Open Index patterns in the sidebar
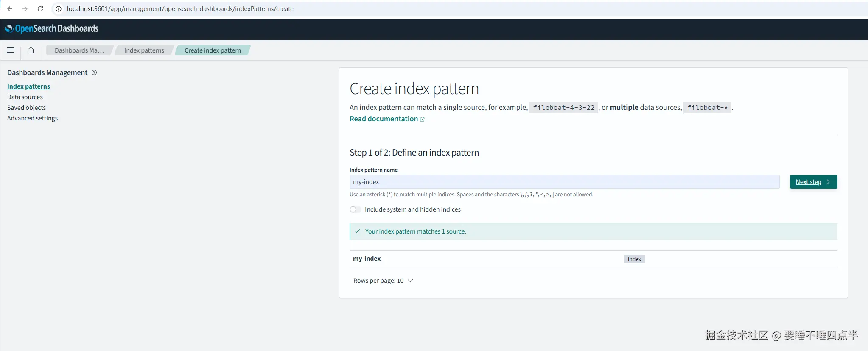The image size is (868, 351). (28, 86)
